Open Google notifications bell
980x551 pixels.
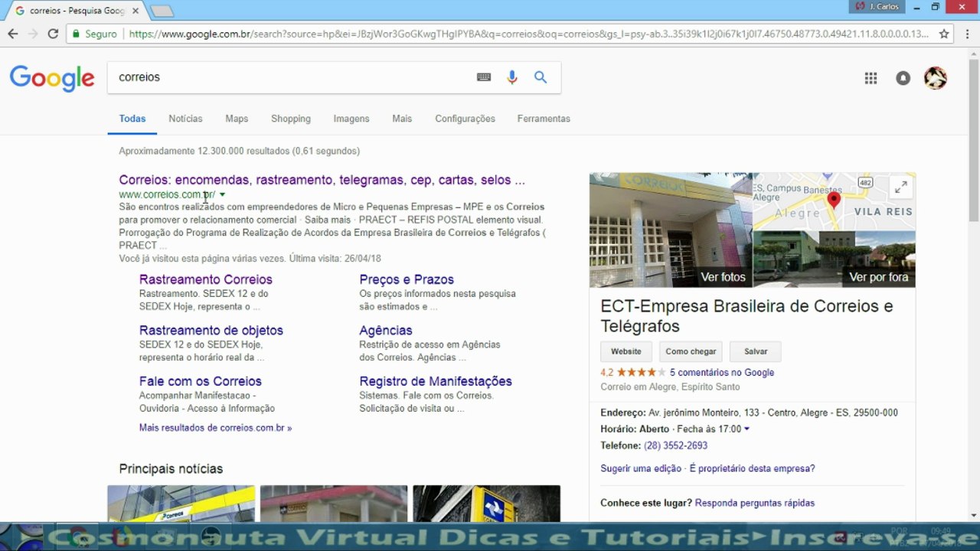click(903, 78)
